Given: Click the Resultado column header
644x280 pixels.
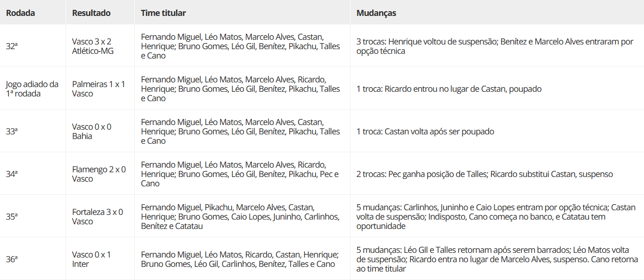Looking at the screenshot, I should pos(91,13).
